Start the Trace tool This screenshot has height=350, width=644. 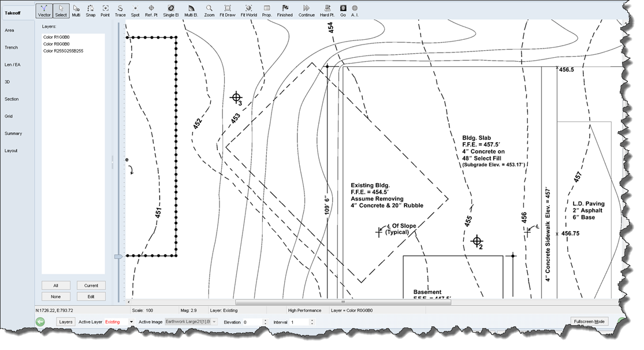(x=120, y=10)
